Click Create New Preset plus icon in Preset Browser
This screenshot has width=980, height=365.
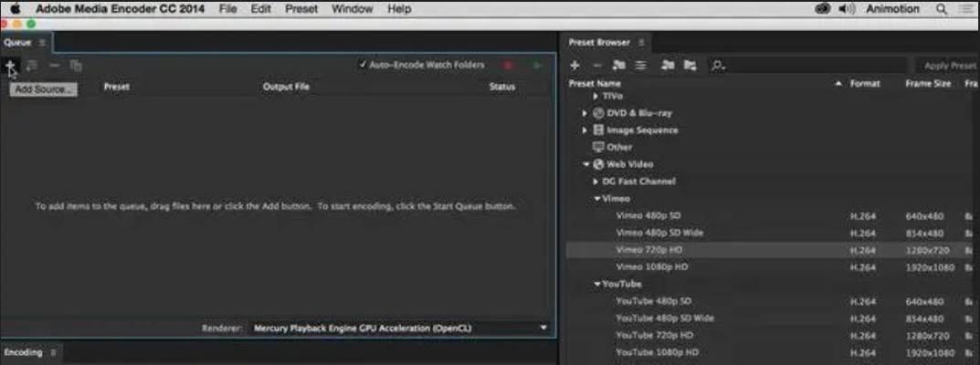[575, 66]
